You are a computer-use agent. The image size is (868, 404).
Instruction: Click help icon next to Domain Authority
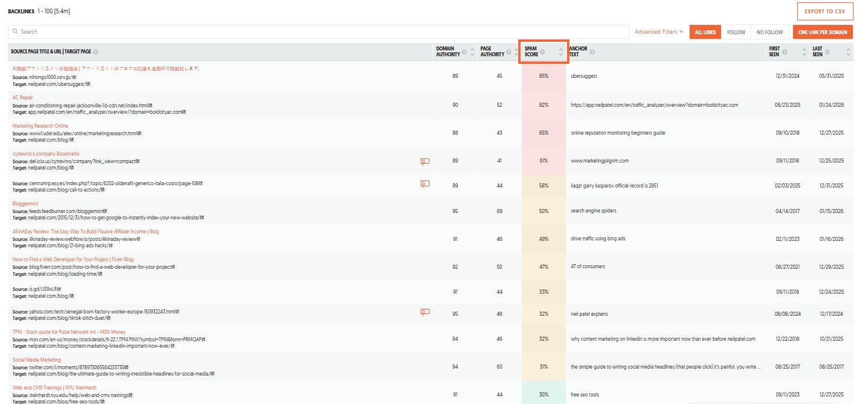tap(464, 53)
